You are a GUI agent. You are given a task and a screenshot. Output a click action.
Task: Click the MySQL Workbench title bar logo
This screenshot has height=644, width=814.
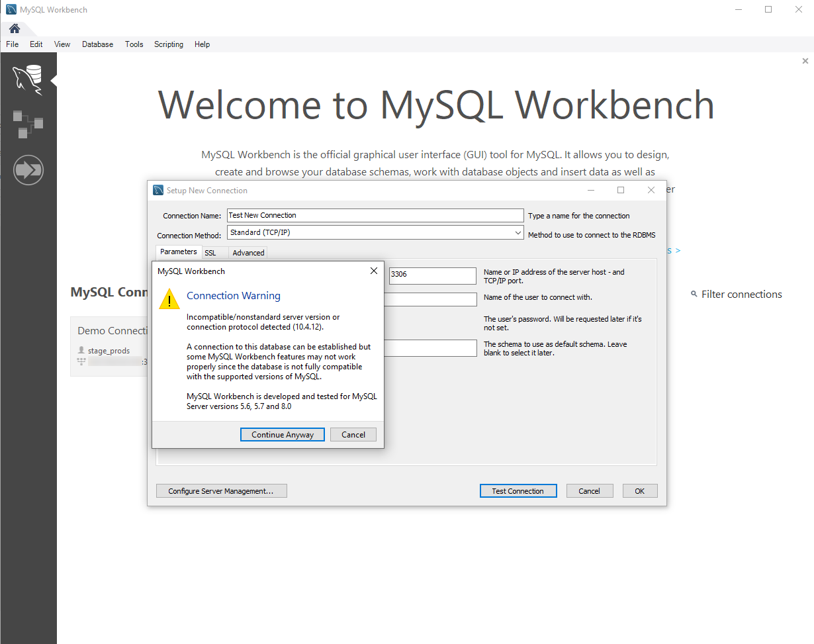point(11,10)
